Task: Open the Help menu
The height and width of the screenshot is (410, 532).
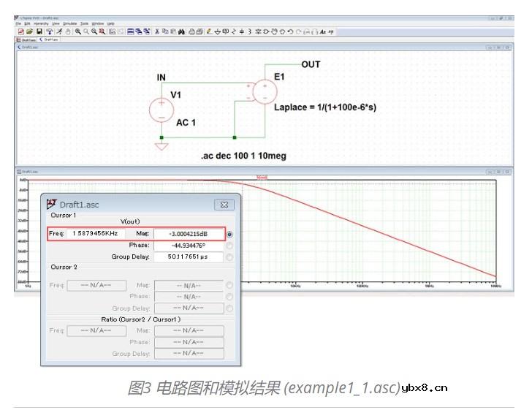Action: (x=110, y=24)
